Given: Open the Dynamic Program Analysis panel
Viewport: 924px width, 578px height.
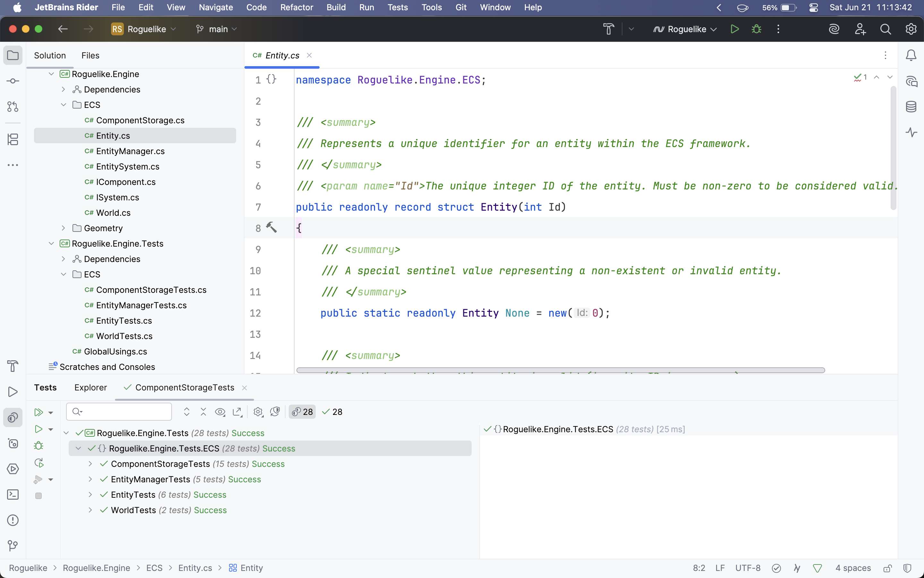Looking at the screenshot, I should (911, 132).
